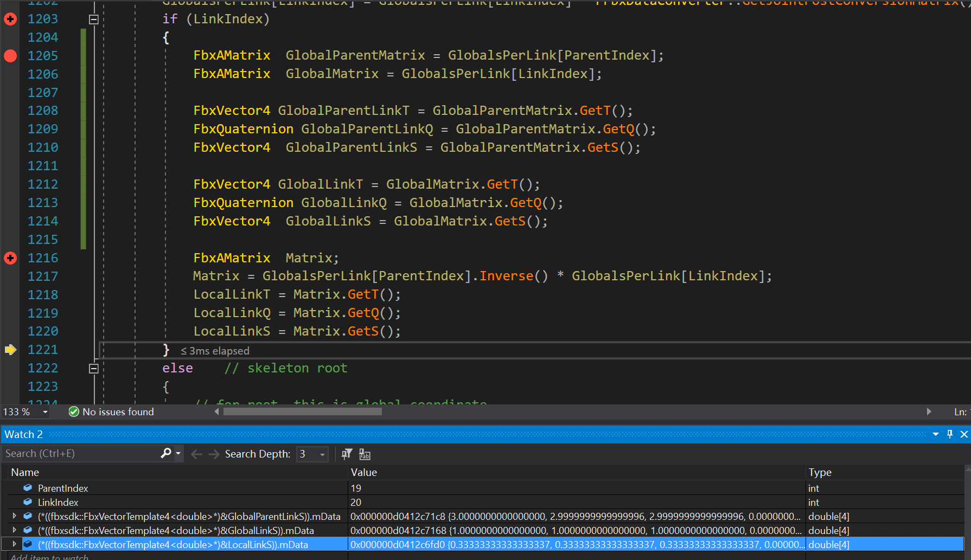Click the next search result arrow

pyautogui.click(x=214, y=454)
